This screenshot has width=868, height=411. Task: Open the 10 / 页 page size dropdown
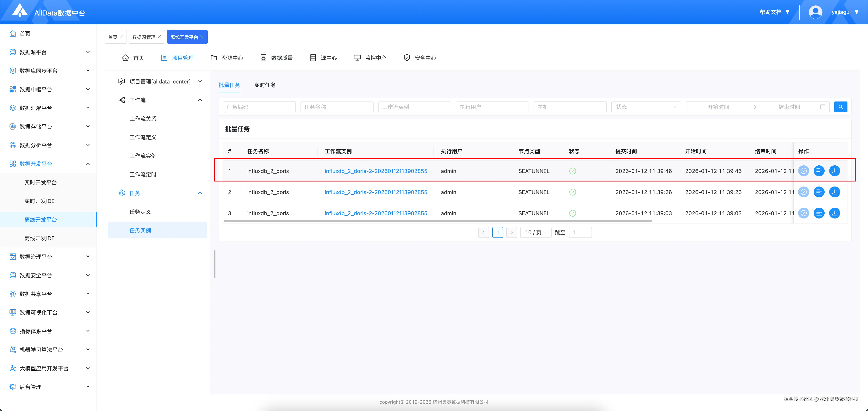pyautogui.click(x=535, y=232)
